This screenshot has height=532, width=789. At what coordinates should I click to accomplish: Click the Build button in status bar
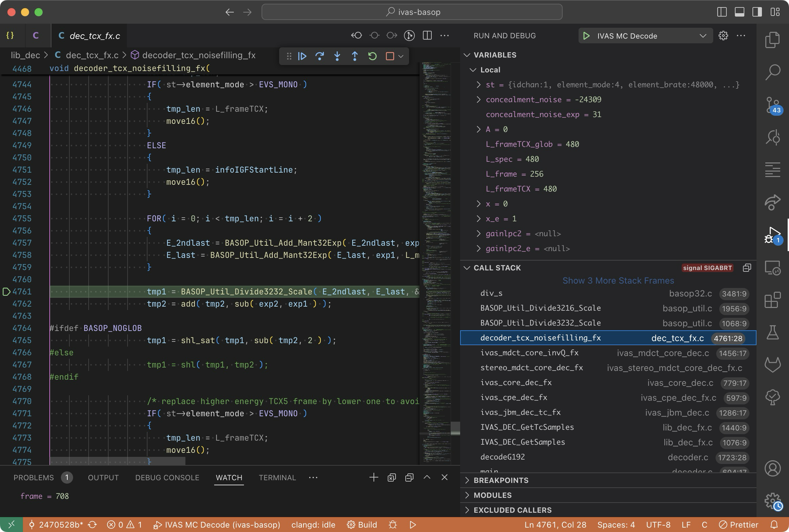362,525
